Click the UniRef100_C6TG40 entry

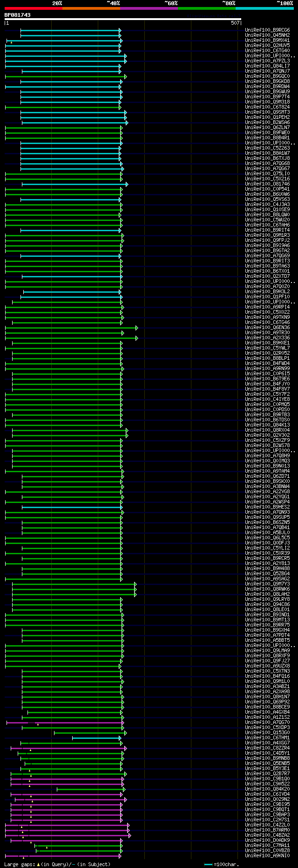[267, 50]
